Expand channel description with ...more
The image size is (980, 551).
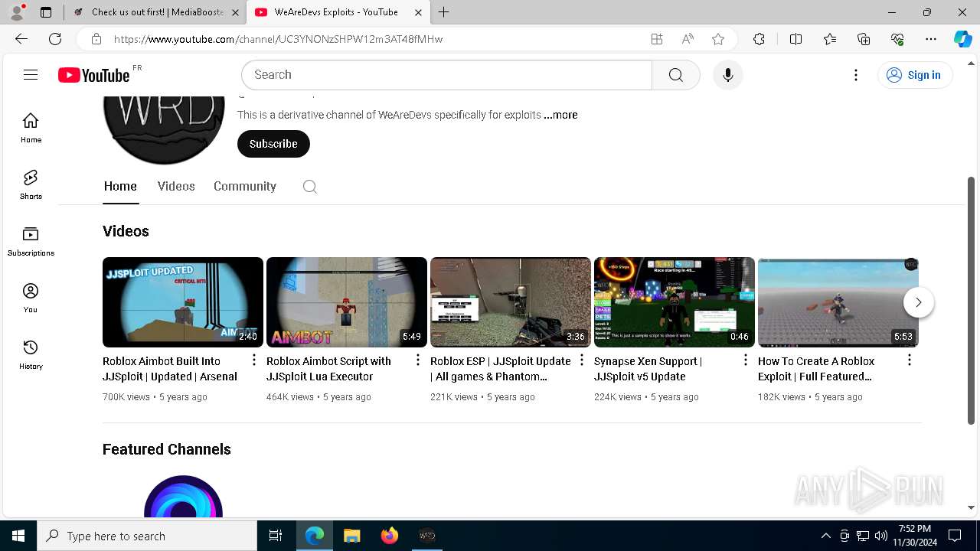(x=560, y=115)
